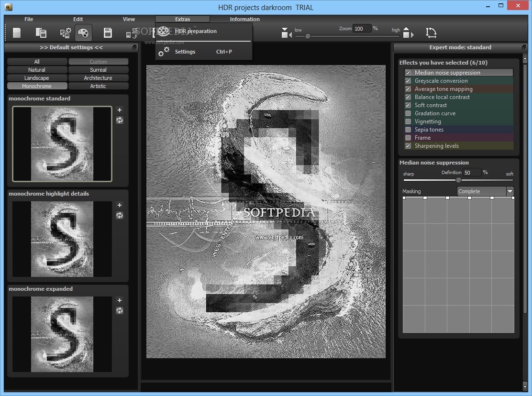
Task: Disable Median noise suppression effect
Action: (408, 73)
